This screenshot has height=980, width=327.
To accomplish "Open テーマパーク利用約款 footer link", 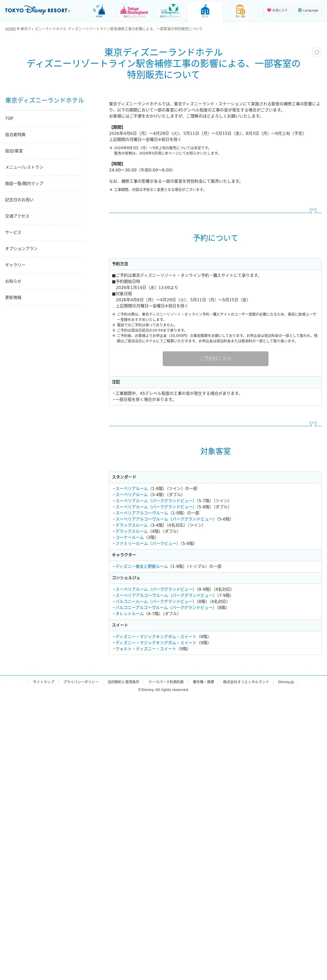I will [x=166, y=682].
